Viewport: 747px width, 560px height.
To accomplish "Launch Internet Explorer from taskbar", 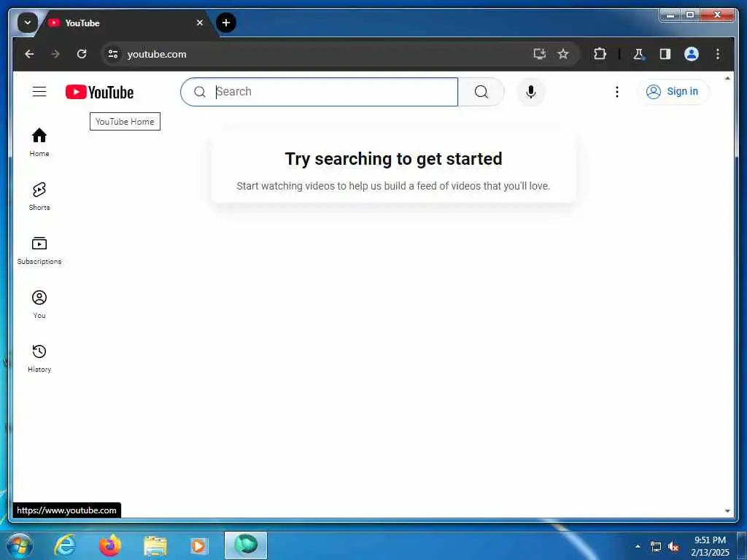I will (x=65, y=545).
